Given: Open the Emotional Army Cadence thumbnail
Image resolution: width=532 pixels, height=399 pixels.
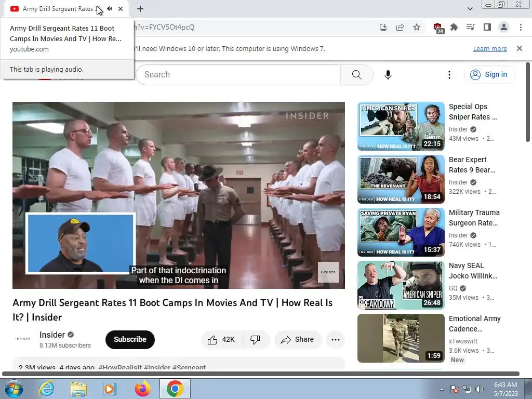Looking at the screenshot, I should coord(401,338).
